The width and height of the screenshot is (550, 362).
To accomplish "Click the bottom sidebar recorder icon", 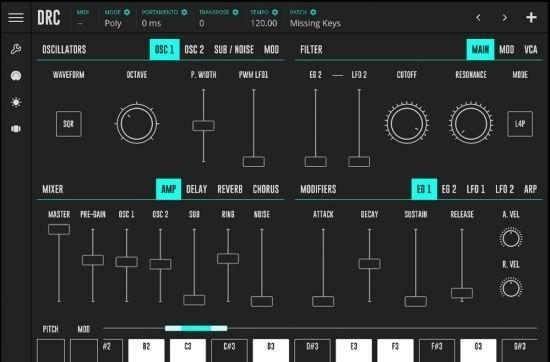I will click(16, 129).
